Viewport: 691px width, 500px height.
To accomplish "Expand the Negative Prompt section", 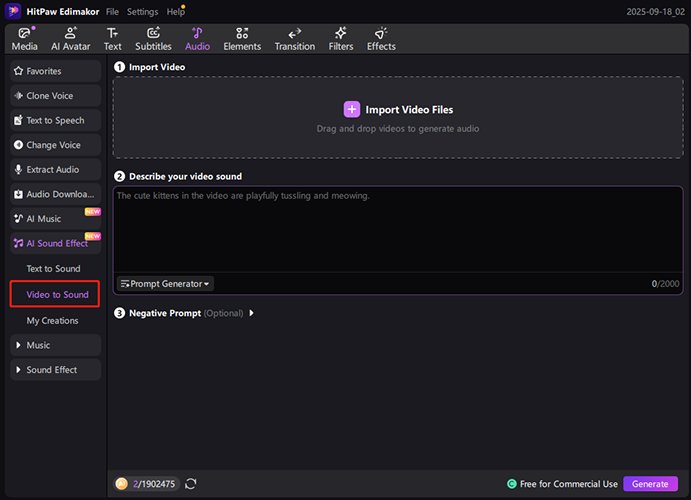I will (x=252, y=313).
